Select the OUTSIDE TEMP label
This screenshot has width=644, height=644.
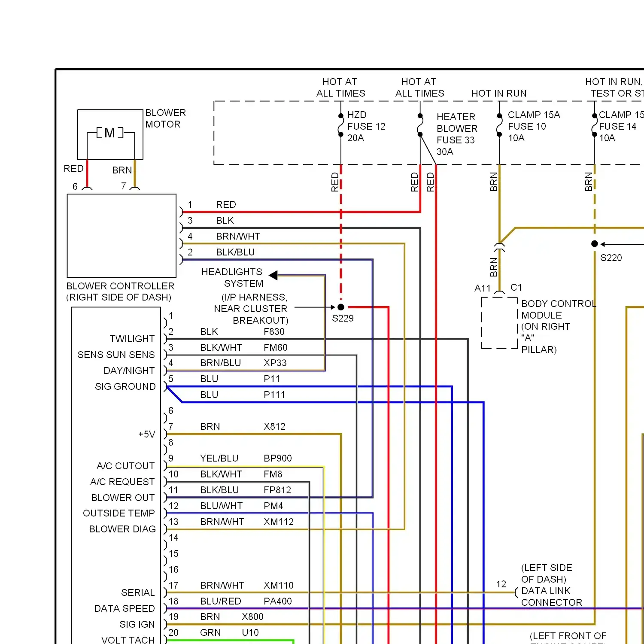click(118, 513)
